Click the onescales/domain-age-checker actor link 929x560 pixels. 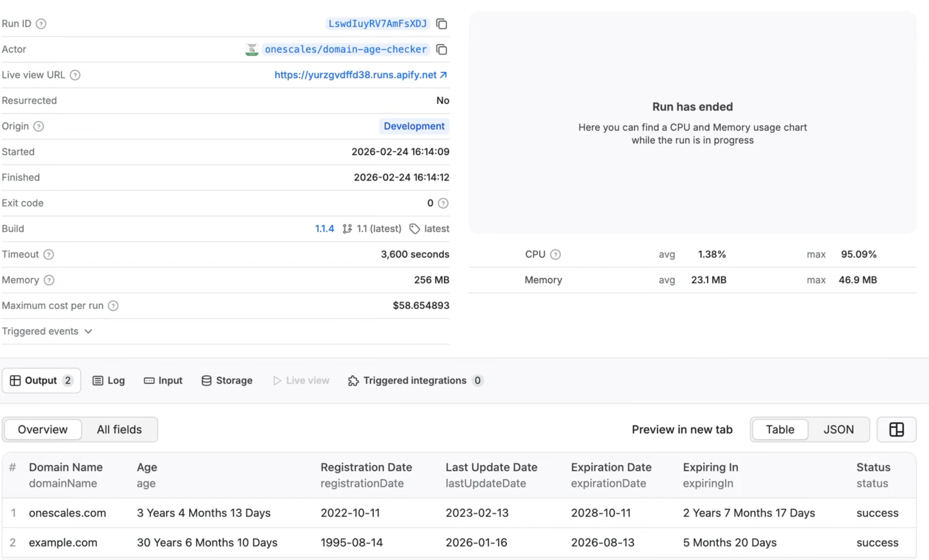tap(345, 49)
